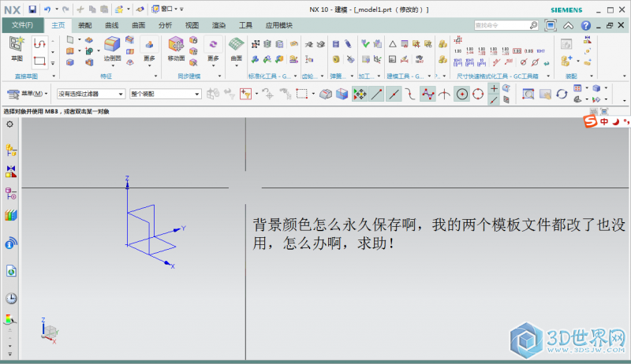631x364 pixels.
Task: Select the Profile curve sketch tool
Action: coord(39,43)
